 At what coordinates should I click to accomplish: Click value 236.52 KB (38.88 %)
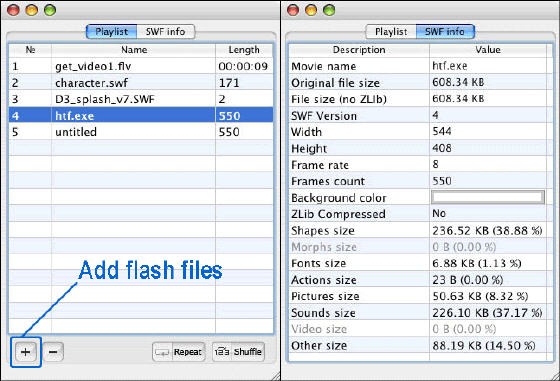tap(487, 231)
